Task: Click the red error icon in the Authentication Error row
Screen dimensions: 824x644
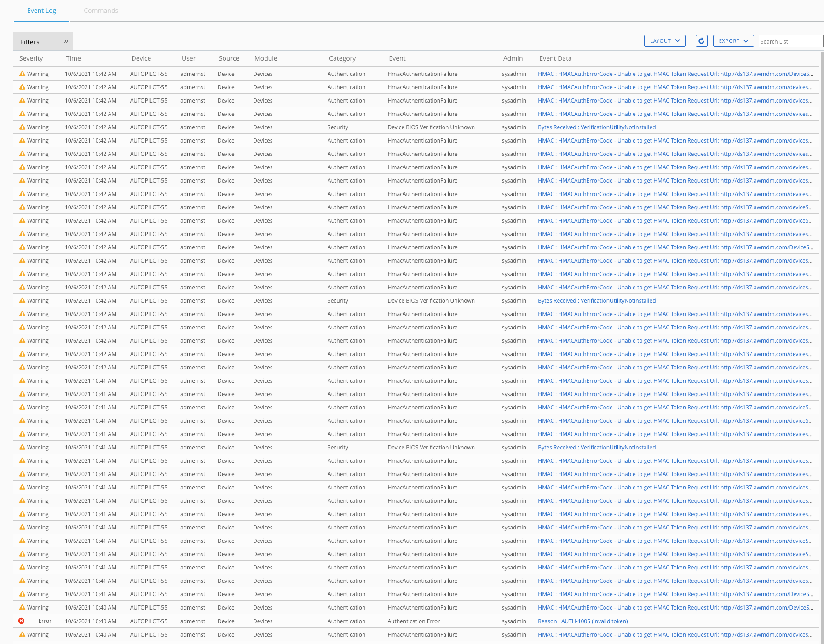Action: point(22,621)
